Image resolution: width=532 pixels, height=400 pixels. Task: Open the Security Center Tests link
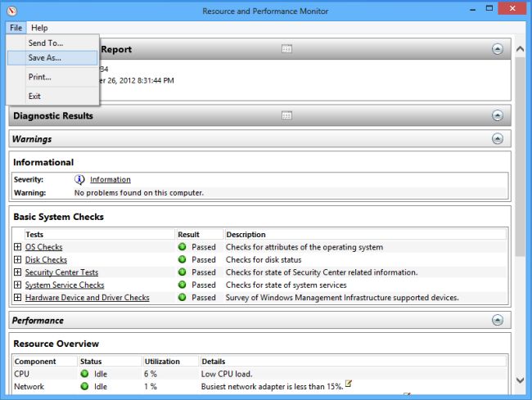coord(61,272)
